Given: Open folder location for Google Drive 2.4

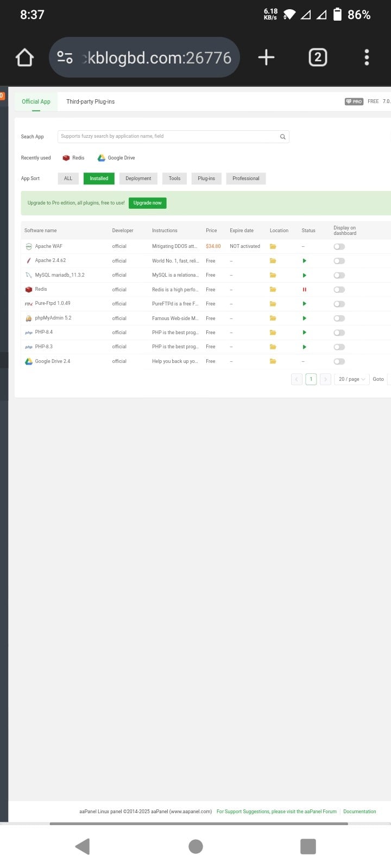Looking at the screenshot, I should point(273,361).
